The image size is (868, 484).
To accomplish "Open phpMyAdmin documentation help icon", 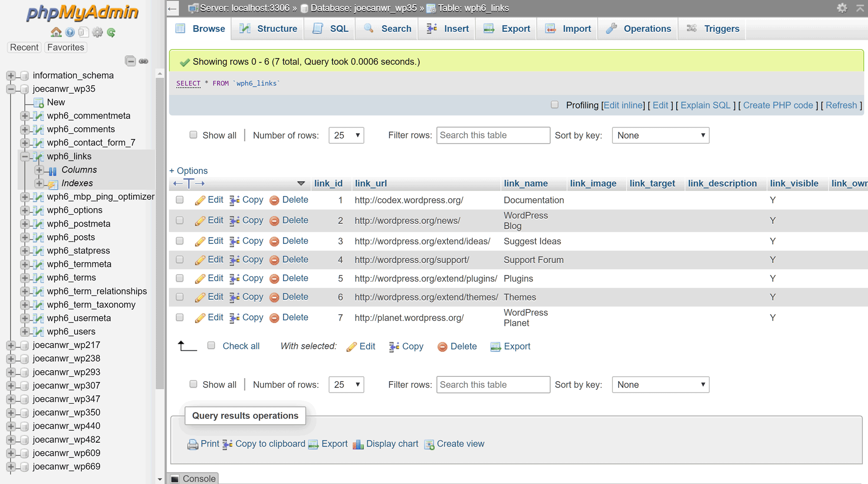I will pos(70,32).
